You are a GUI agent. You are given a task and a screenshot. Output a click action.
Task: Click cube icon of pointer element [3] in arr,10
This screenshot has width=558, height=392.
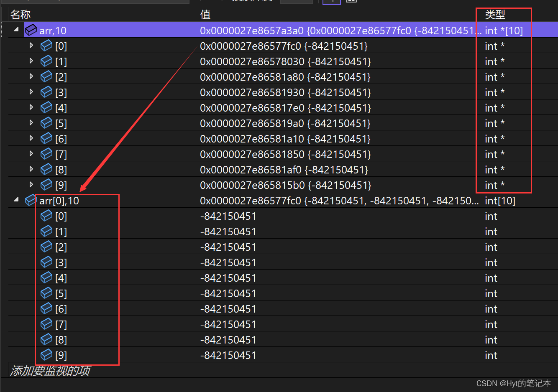pyautogui.click(x=46, y=92)
